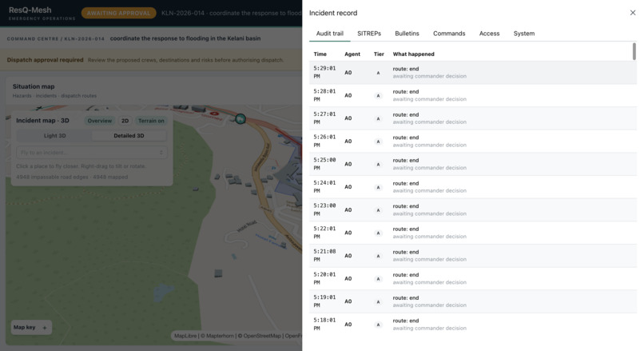Viewport: 644px width, 351px height.
Task: Select the 5:29:01 PM audit row time
Action: (324, 72)
